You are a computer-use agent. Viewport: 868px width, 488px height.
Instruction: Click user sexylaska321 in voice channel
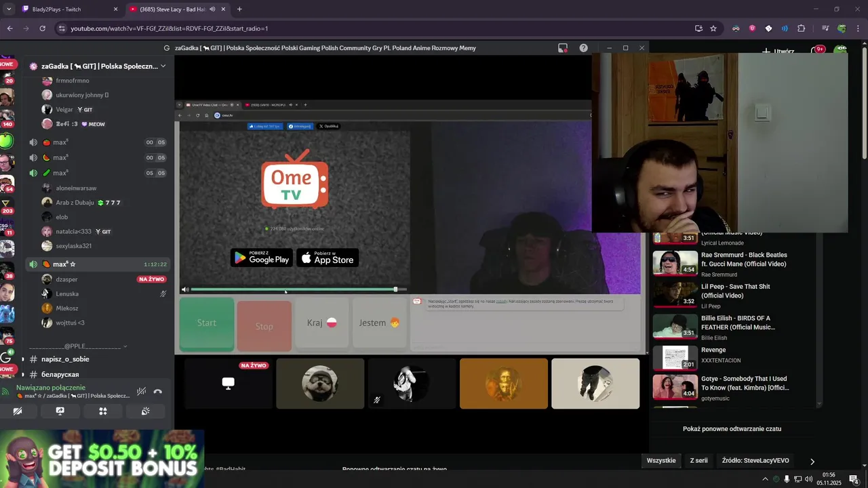[73, 246]
